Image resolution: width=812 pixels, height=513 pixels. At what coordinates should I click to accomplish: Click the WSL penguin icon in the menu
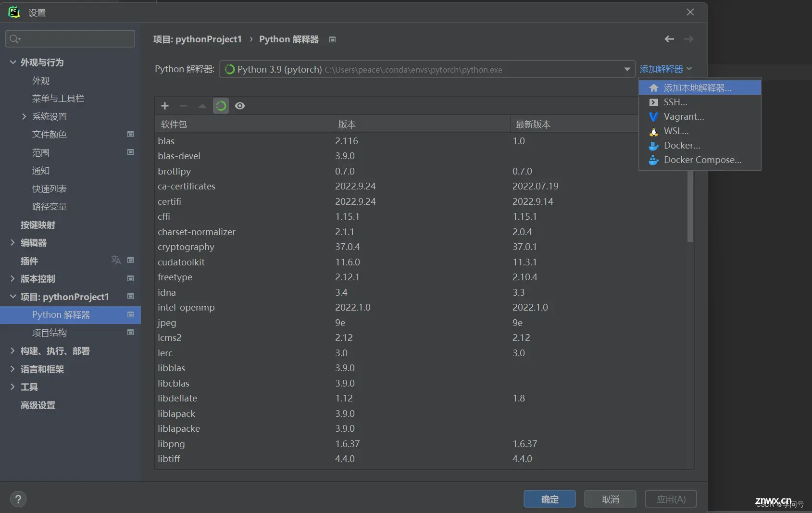click(x=653, y=131)
